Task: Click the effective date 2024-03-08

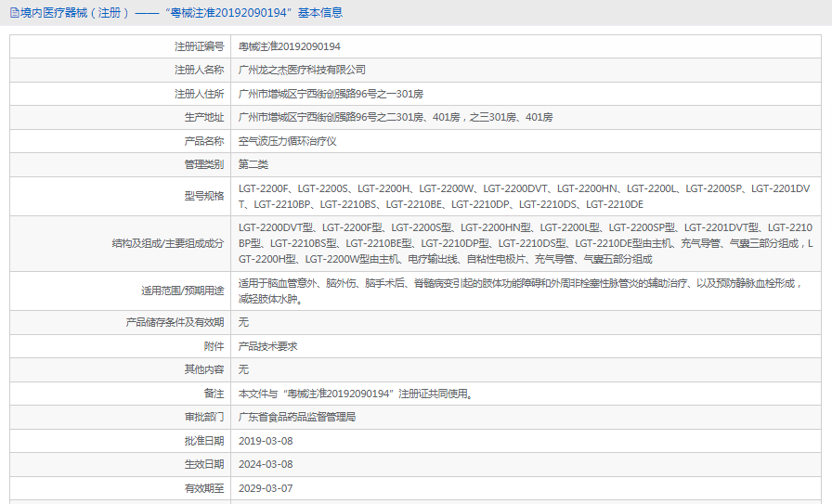Action: pyautogui.click(x=266, y=464)
